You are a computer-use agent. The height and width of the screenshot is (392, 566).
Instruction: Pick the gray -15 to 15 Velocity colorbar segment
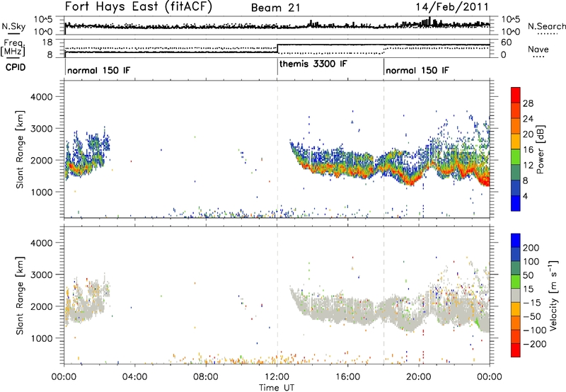[x=516, y=295]
